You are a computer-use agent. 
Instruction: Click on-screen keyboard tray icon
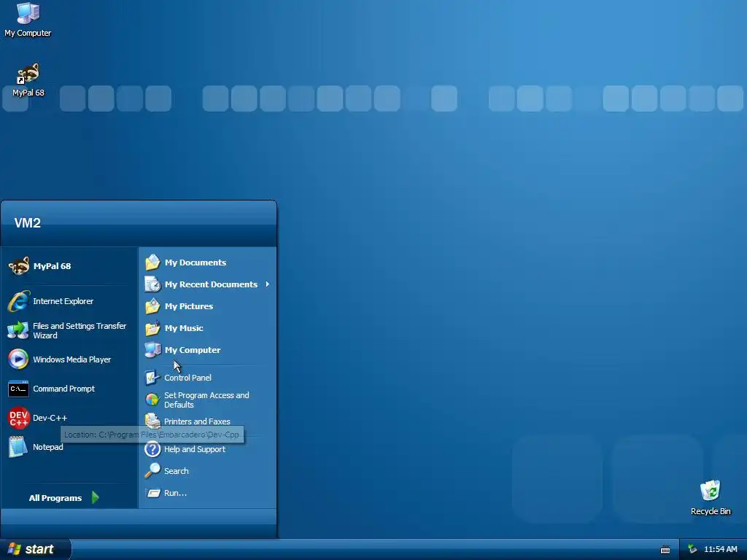(x=665, y=550)
